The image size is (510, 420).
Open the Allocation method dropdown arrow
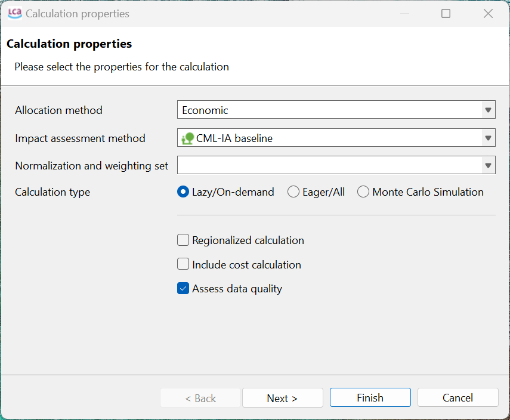[488, 110]
